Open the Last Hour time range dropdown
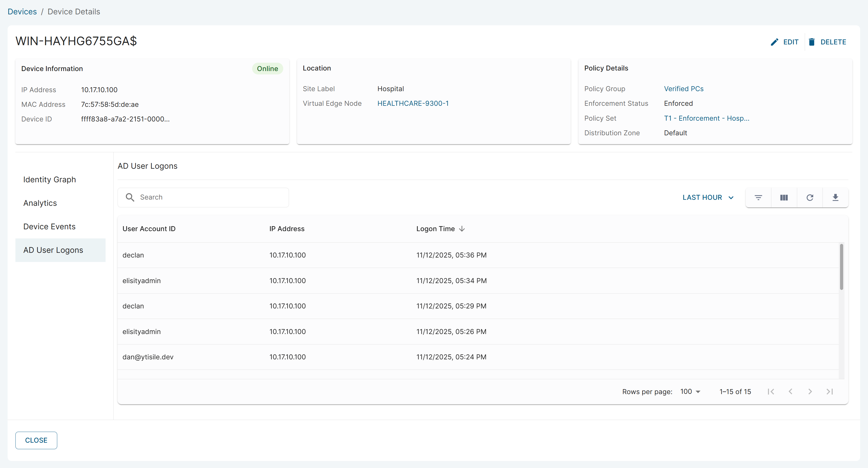Screen dimensions: 868x468 708,198
